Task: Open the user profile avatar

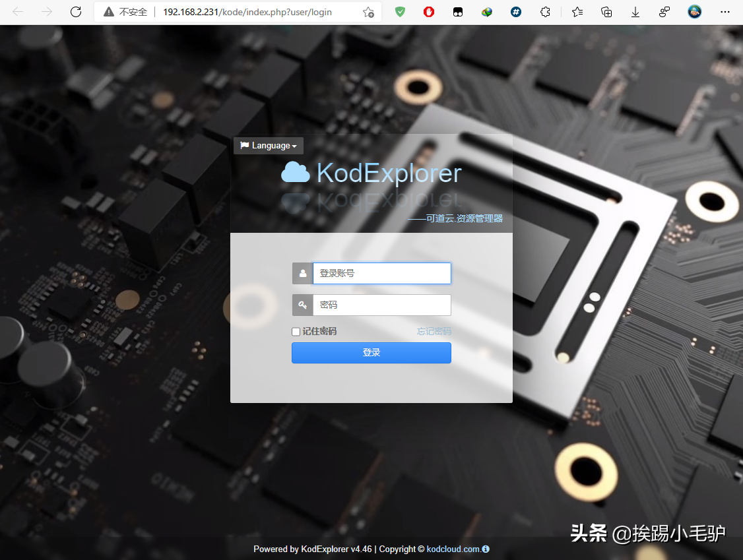Action: (695, 12)
